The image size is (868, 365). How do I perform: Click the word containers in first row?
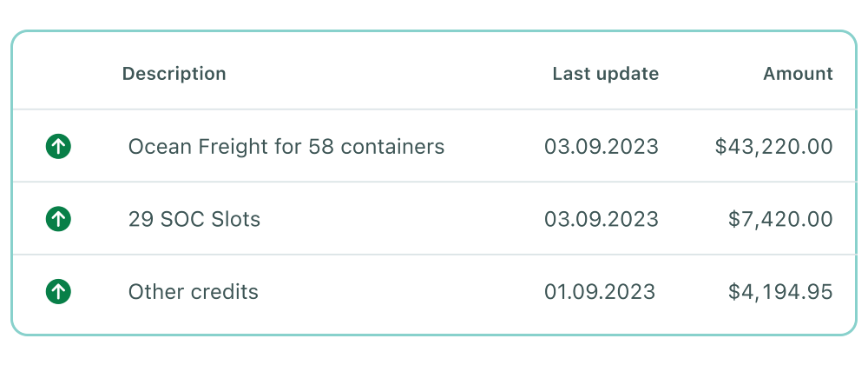click(392, 147)
